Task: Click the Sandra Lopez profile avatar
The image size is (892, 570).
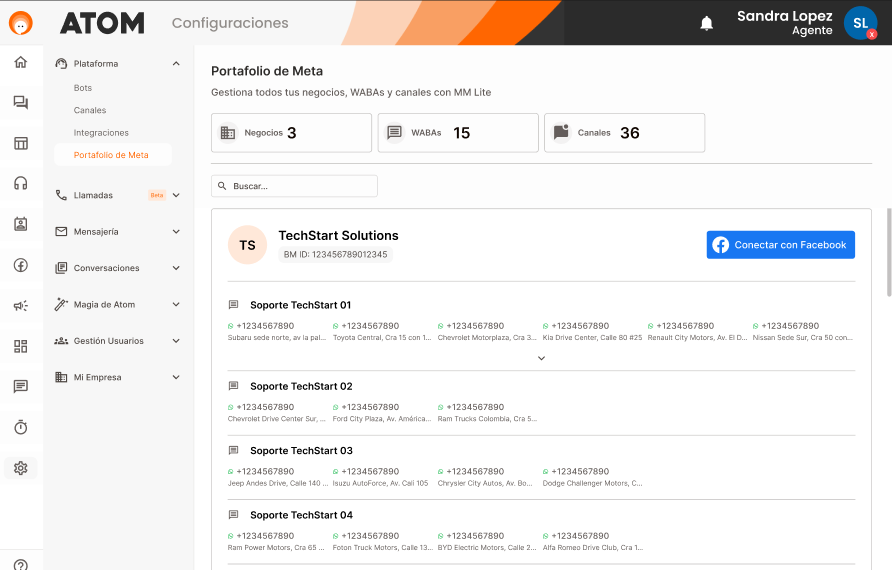Action: [859, 23]
